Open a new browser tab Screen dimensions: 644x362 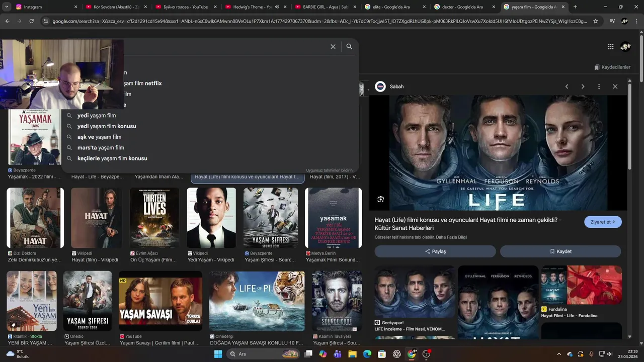575,7
